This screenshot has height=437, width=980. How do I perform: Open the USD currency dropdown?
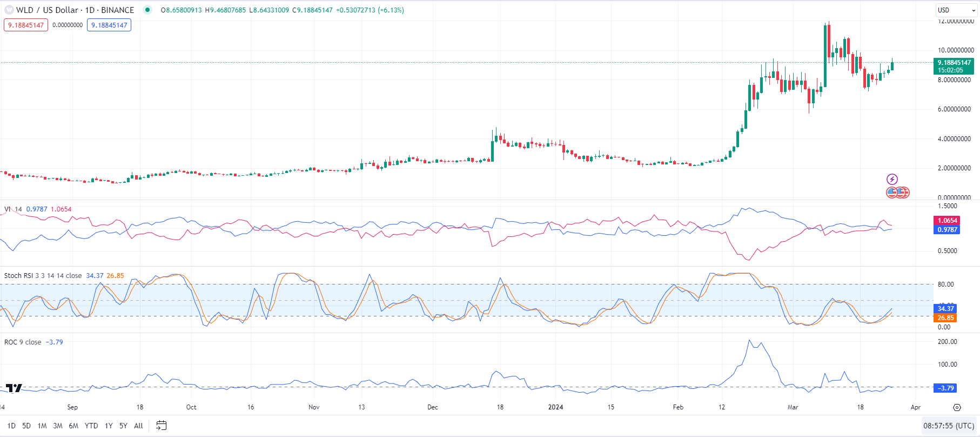pos(957,10)
